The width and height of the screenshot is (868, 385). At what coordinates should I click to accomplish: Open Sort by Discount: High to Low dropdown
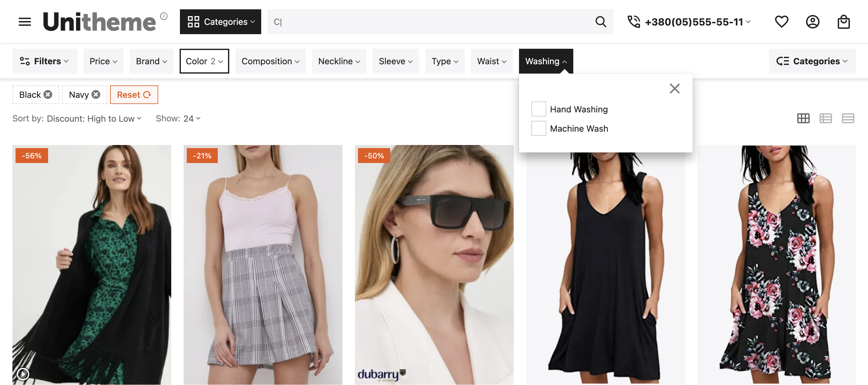94,119
